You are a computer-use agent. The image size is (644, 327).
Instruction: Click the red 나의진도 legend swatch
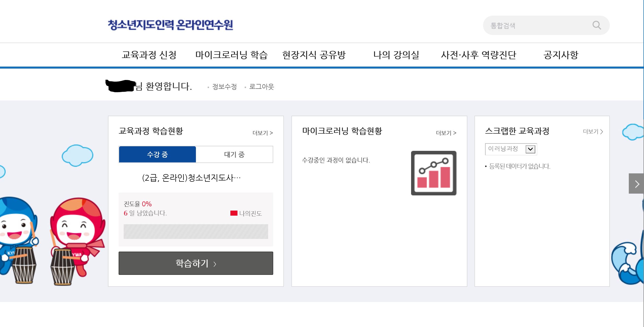(234, 213)
